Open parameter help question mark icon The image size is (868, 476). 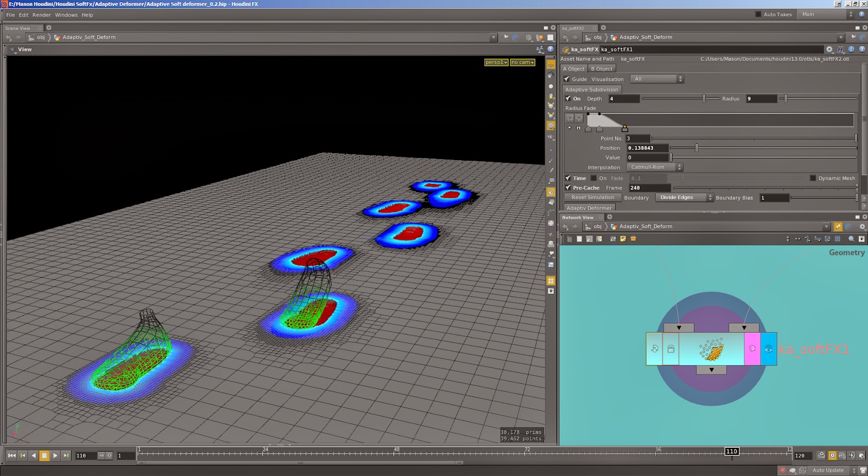coord(861,49)
